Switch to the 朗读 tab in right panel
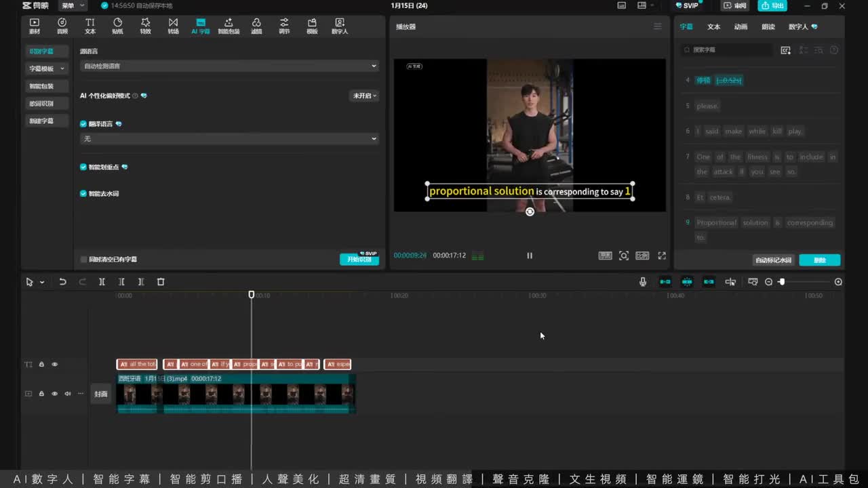This screenshot has height=488, width=868. pyautogui.click(x=768, y=27)
